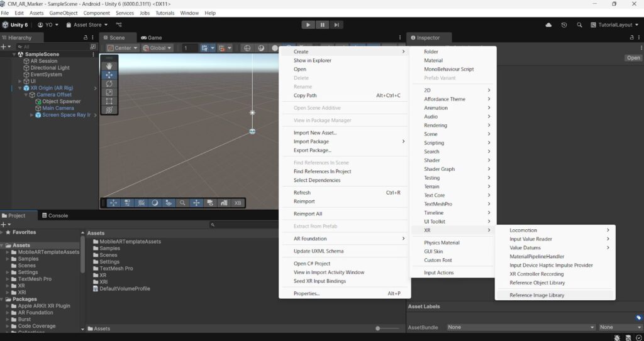Open the Center pivot mode dropdown

point(123,48)
